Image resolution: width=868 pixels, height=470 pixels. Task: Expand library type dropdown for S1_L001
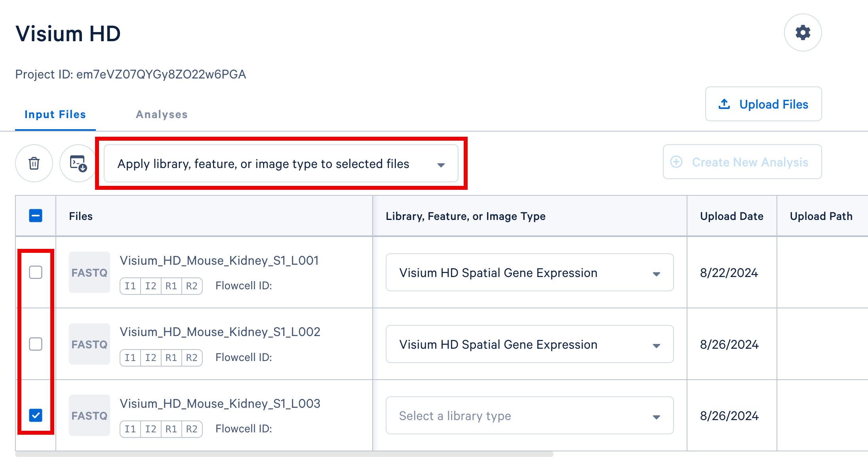click(x=529, y=273)
